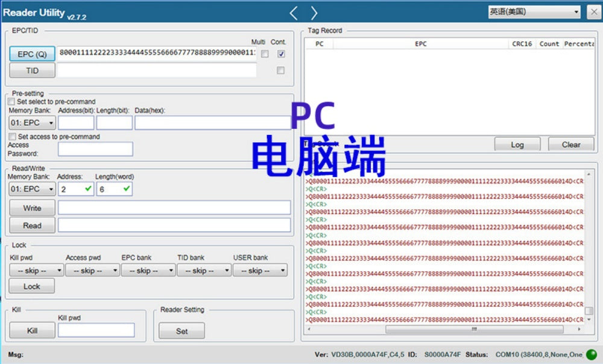The height and width of the screenshot is (364, 603).
Task: Expand the USER bank lock dropdown
Action: click(x=260, y=271)
